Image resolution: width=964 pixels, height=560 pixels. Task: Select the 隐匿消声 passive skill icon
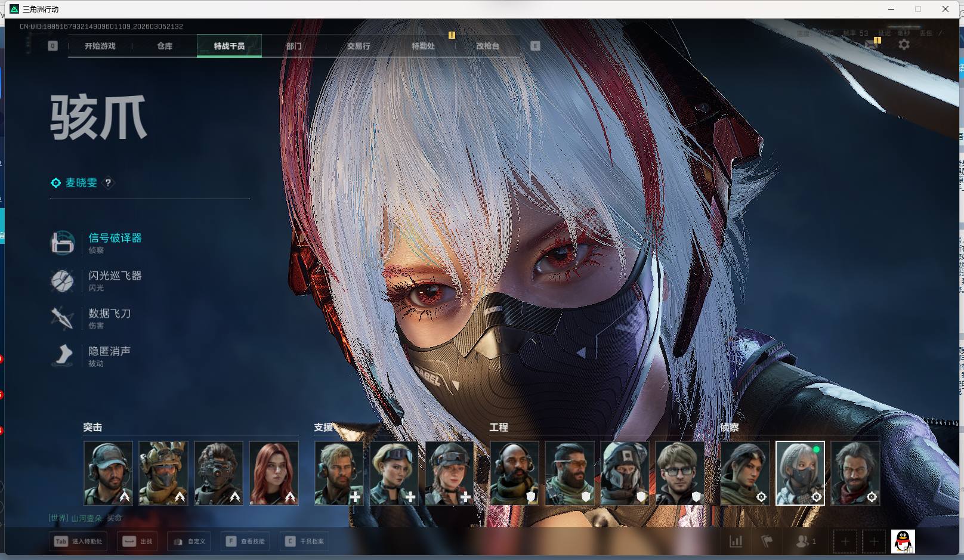point(63,355)
